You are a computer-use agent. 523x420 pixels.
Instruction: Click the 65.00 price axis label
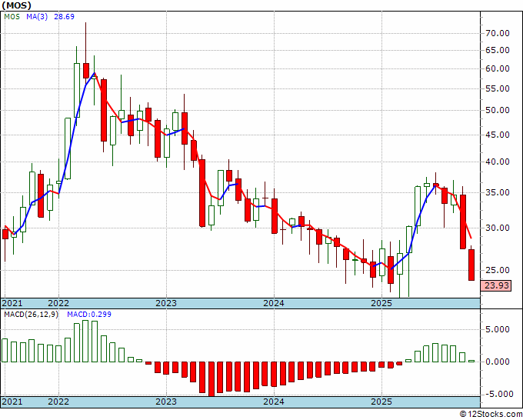[x=498, y=50]
